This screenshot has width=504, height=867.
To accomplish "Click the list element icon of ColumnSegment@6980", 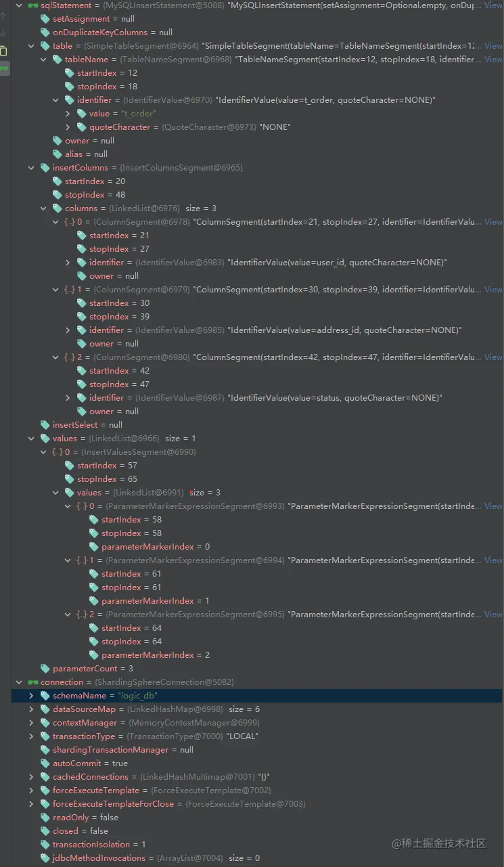I will click(70, 357).
